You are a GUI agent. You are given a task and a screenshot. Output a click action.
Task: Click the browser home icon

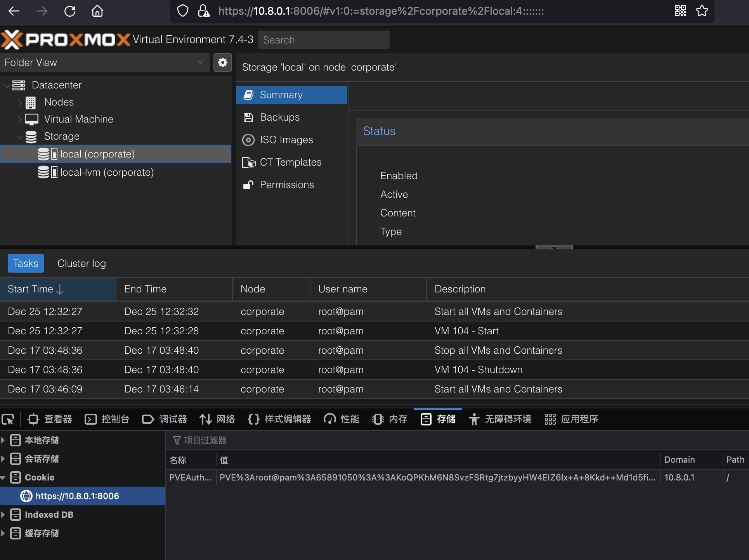97,11
